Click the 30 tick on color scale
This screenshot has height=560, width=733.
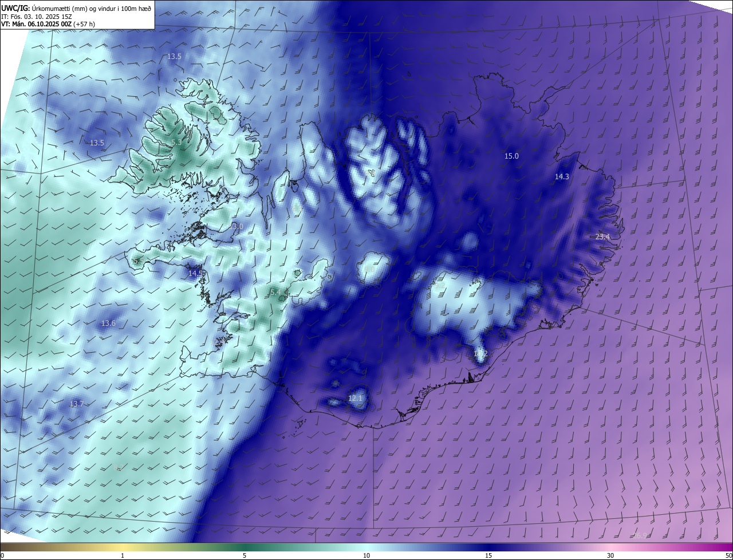610,555
